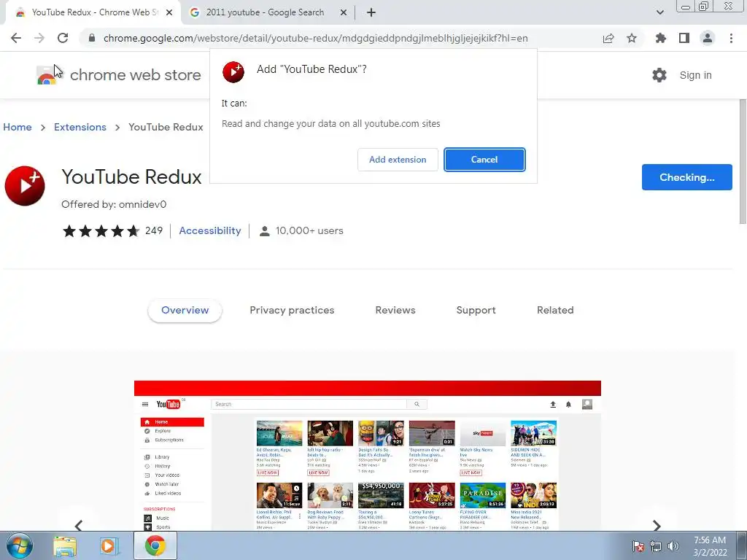Click Cancel in the add dialog

pyautogui.click(x=484, y=160)
